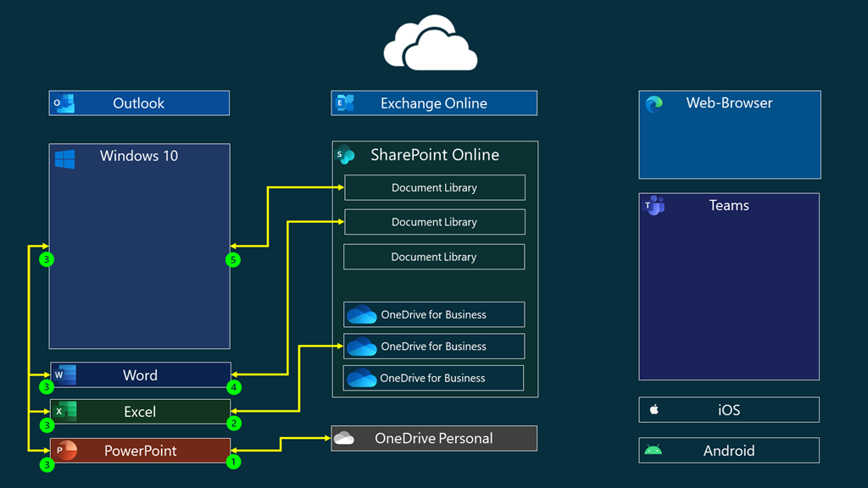
Task: Click the middle OneDrive for Business box
Action: point(434,347)
